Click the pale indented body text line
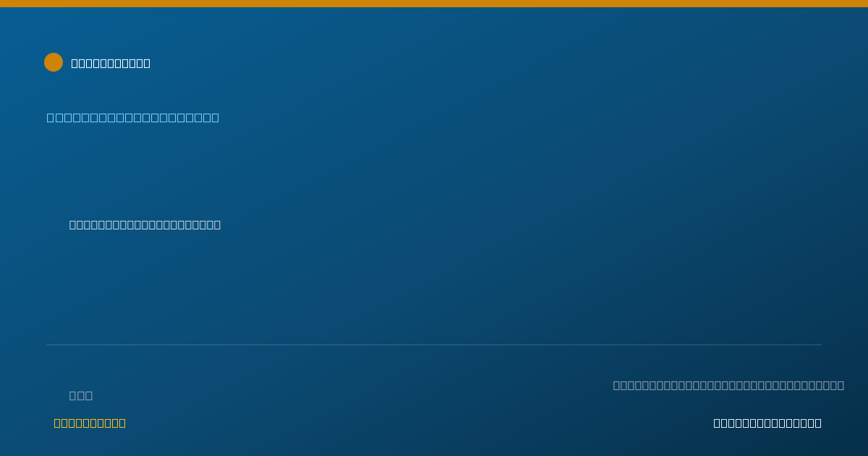Screen dimensions: 868x456 pyautogui.click(x=145, y=224)
